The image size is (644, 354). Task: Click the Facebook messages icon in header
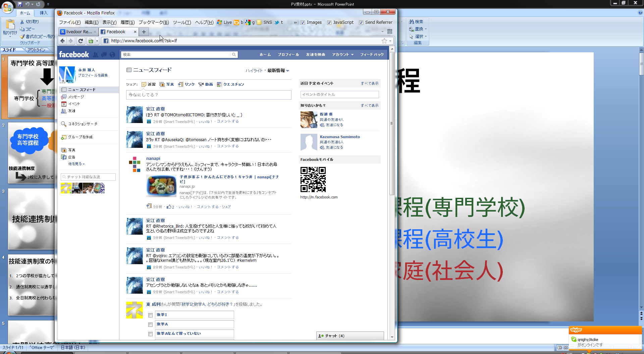point(104,55)
